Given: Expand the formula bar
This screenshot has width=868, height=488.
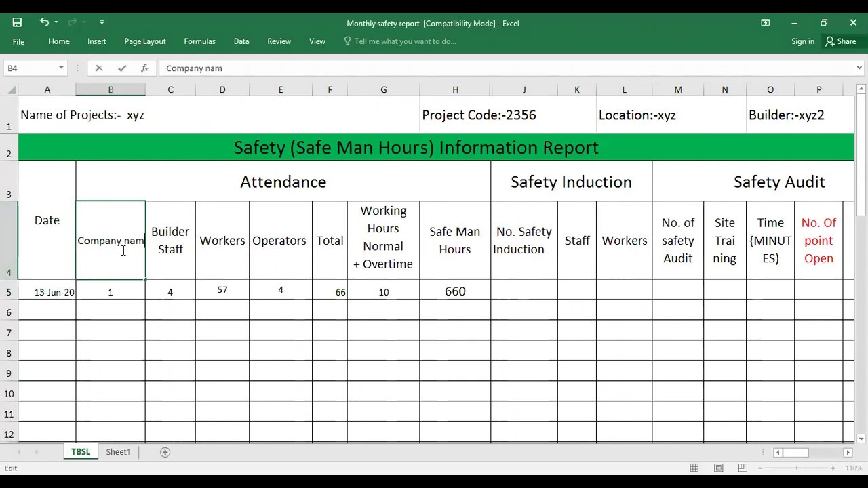Looking at the screenshot, I should tap(859, 68).
